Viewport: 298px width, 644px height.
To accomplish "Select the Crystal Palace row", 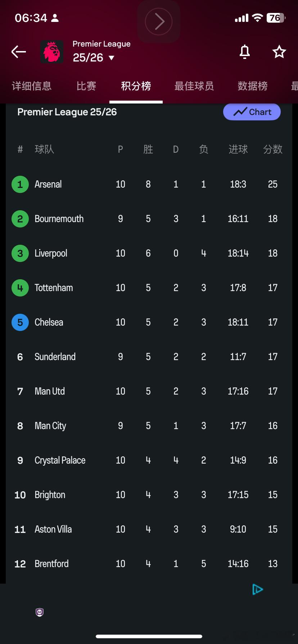I will (x=60, y=460).
